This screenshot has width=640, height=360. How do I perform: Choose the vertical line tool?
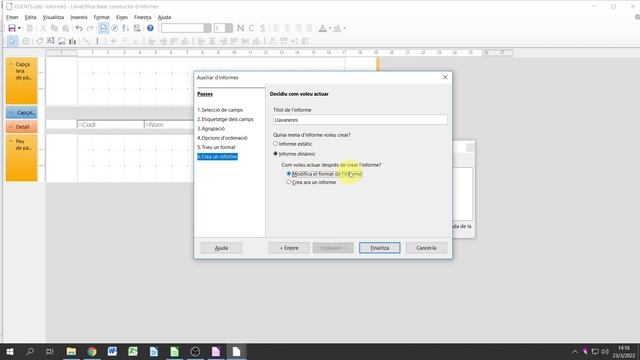click(97, 41)
